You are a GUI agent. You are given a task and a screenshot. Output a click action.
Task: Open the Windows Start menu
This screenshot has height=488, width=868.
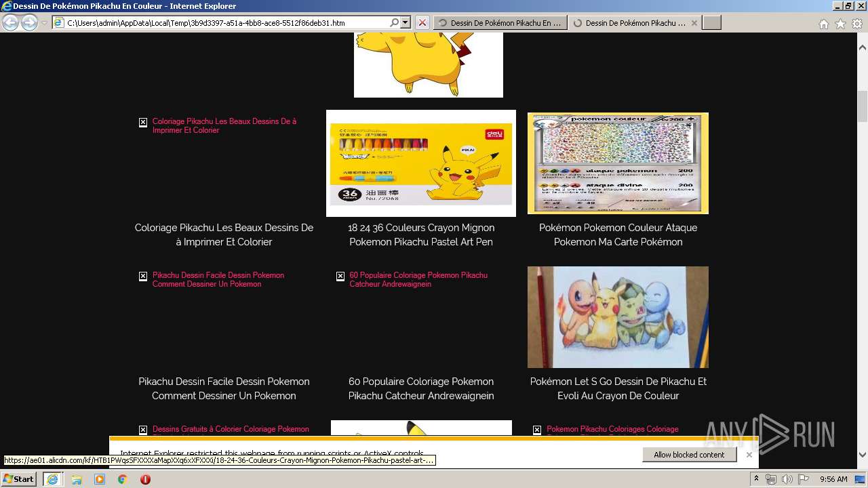coord(19,479)
